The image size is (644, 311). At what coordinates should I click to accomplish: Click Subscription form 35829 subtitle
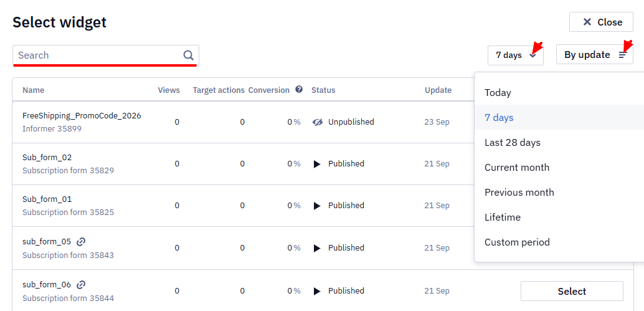(x=68, y=170)
